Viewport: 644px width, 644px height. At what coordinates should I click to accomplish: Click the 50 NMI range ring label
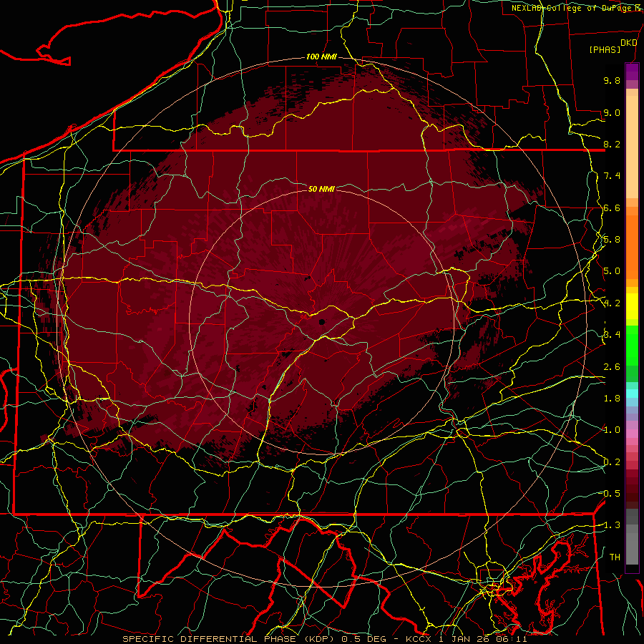pos(321,189)
